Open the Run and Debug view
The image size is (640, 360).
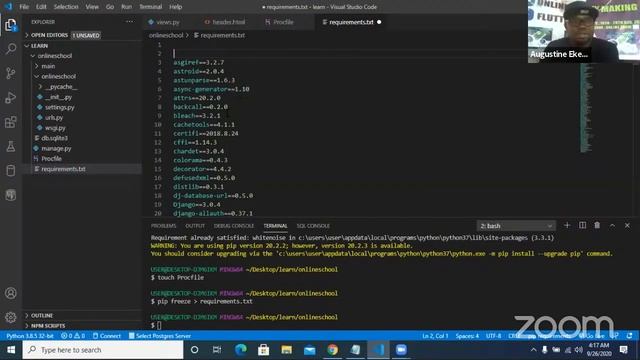click(11, 98)
